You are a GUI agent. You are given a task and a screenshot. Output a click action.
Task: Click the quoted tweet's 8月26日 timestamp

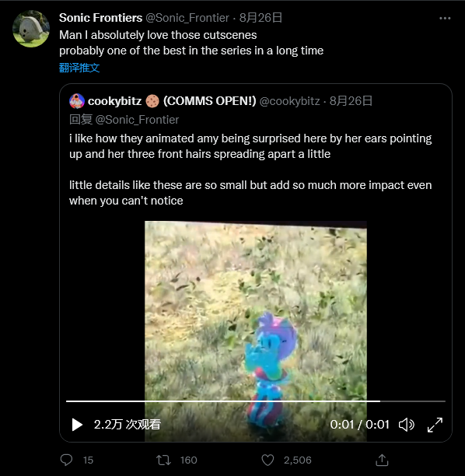[x=351, y=101]
